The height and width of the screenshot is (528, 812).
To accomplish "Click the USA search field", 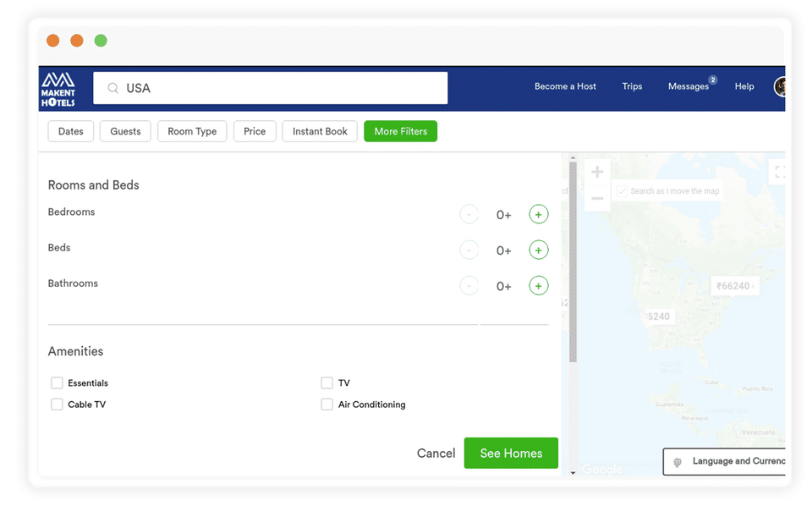I will point(271,88).
